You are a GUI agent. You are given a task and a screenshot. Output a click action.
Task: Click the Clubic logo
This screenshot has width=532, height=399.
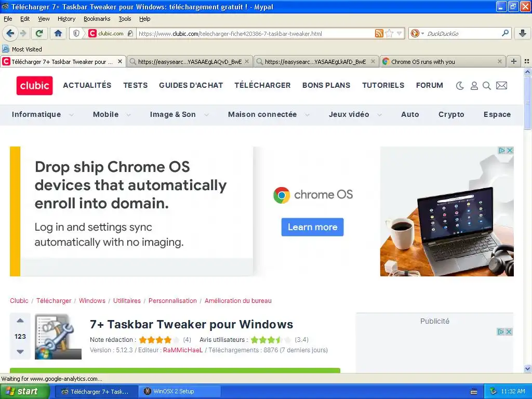[35, 86]
